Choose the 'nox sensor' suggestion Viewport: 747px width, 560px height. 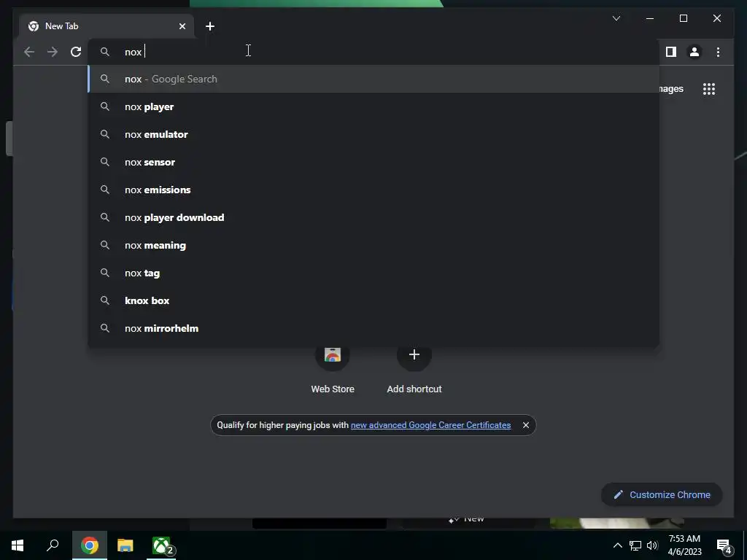click(373, 162)
